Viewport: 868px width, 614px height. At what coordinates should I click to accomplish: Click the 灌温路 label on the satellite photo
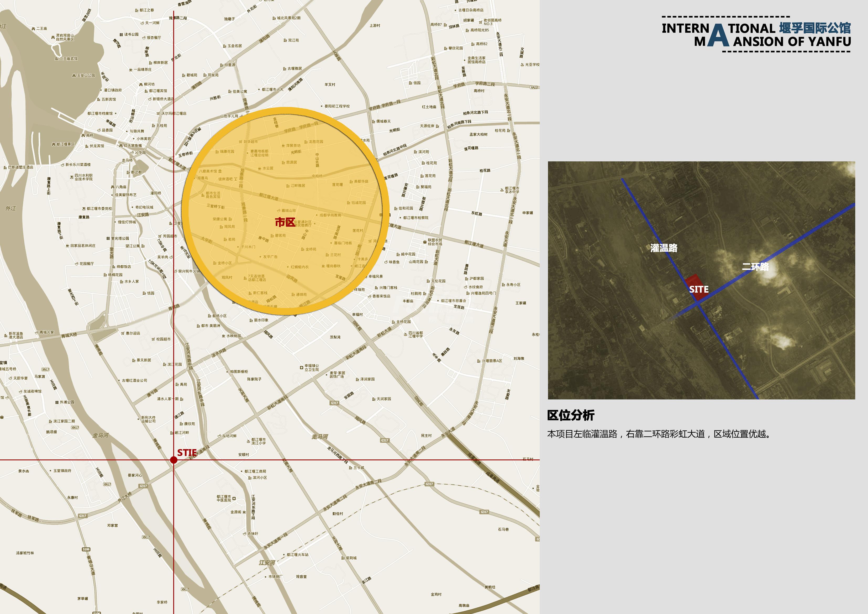[664, 248]
